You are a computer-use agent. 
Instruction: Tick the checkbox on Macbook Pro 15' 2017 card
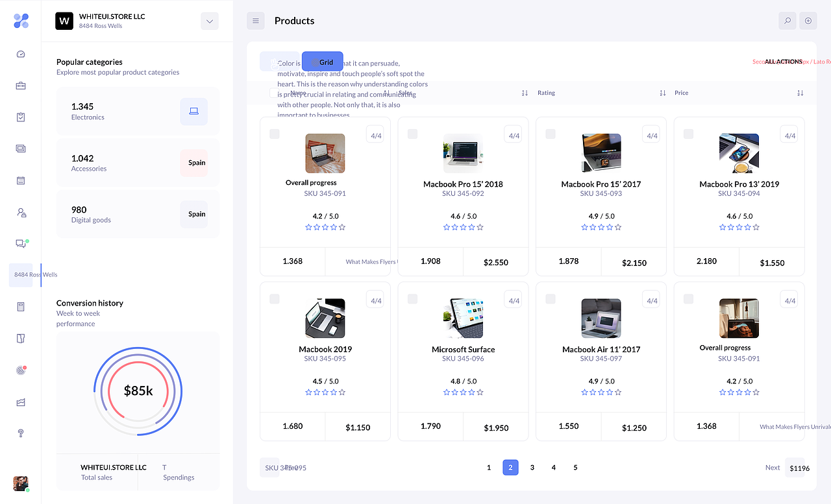point(551,134)
